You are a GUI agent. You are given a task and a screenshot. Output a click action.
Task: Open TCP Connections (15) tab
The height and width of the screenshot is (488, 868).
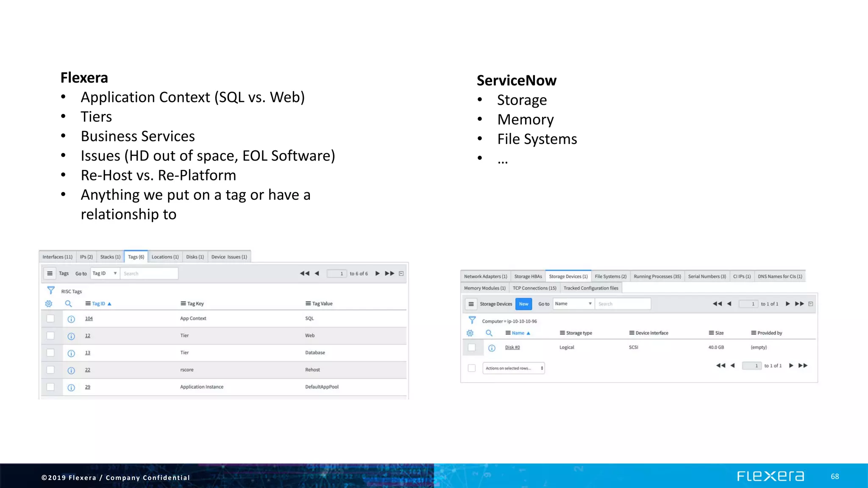coord(534,288)
